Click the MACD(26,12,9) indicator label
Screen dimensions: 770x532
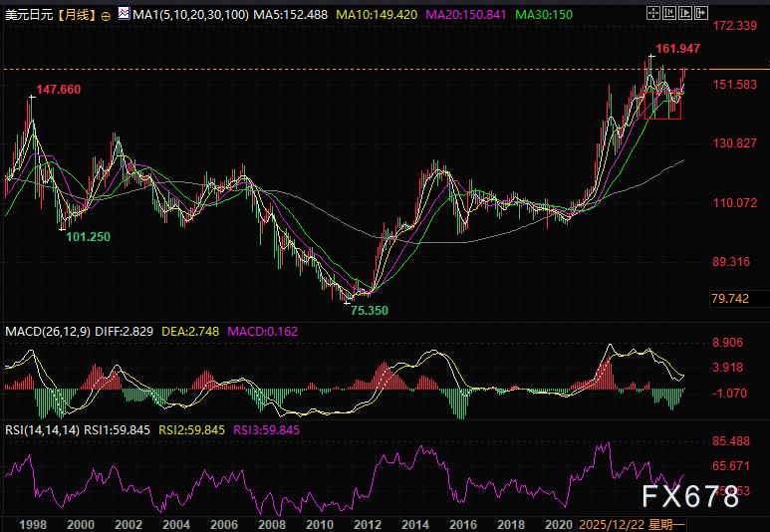click(x=46, y=331)
